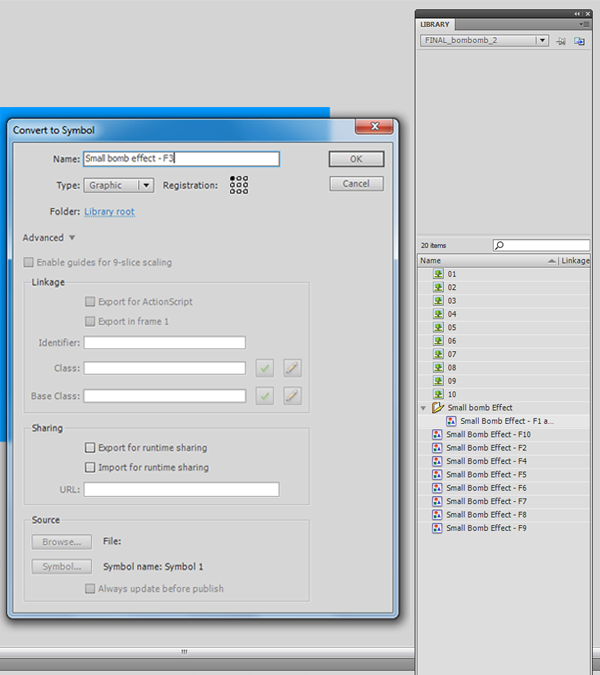The height and width of the screenshot is (675, 600).
Task: Collapse the Advanced section arrow
Action: click(72, 238)
